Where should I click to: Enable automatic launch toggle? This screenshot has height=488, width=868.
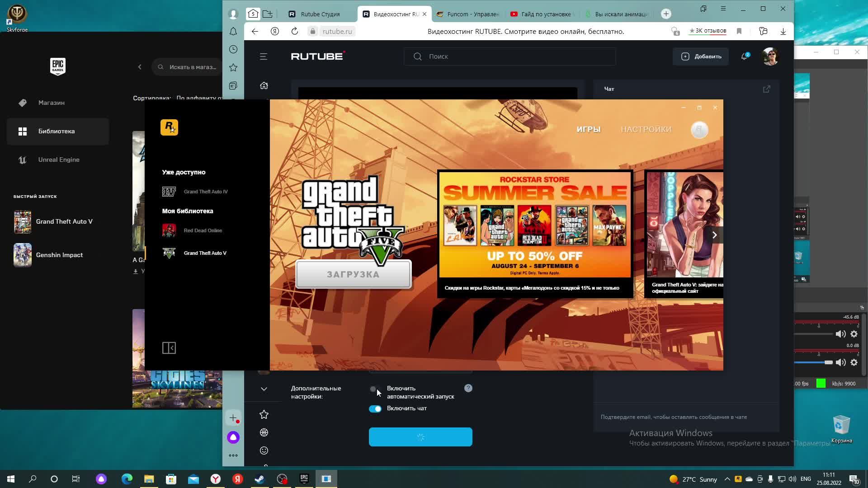[x=375, y=389]
